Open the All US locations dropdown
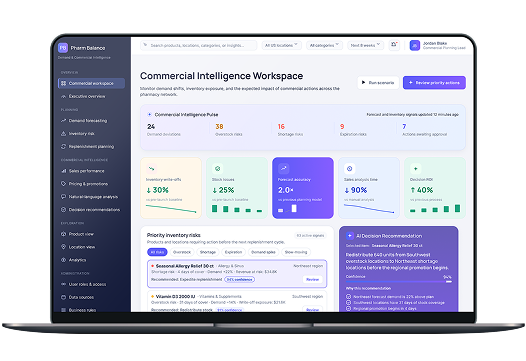Viewport: 526px width, 361px height. coord(281,45)
